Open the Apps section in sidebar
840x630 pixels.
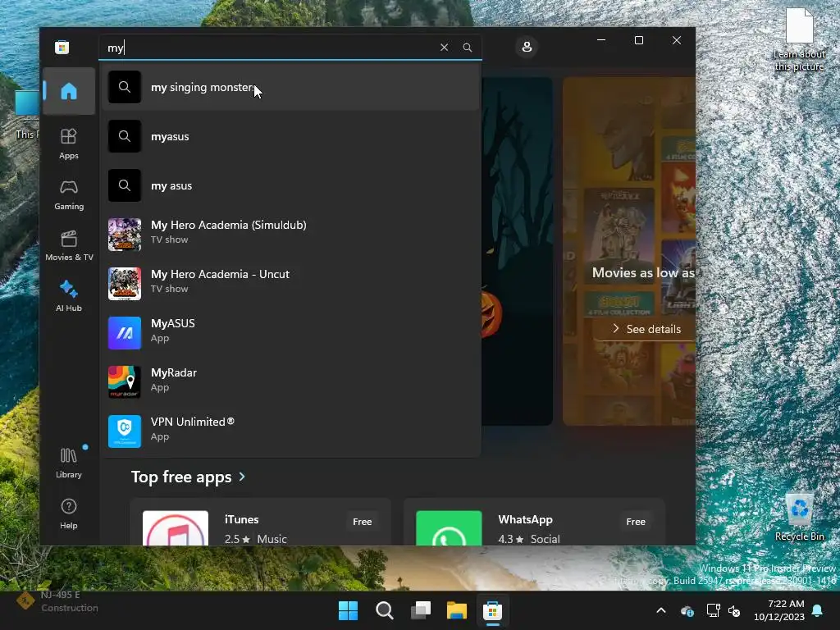(69, 144)
